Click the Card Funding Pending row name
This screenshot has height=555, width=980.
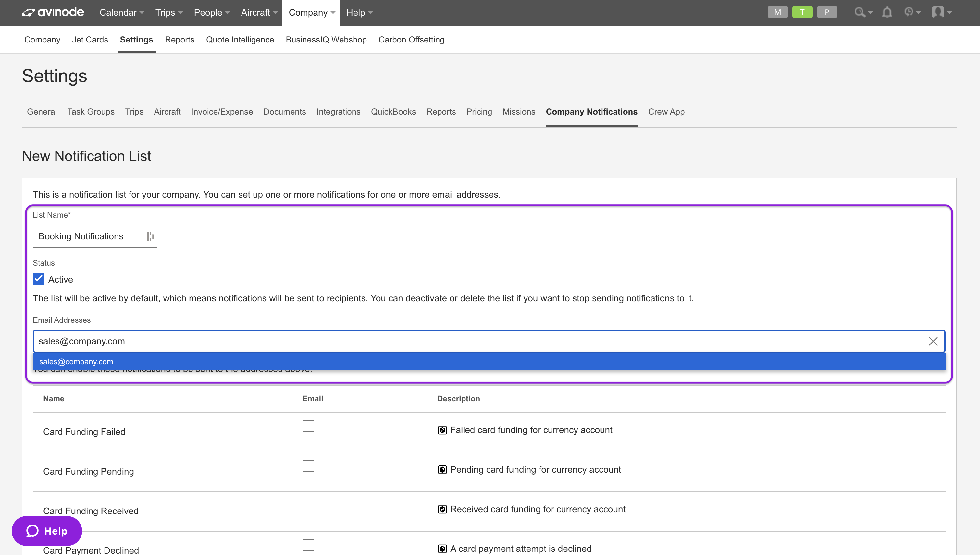89,472
